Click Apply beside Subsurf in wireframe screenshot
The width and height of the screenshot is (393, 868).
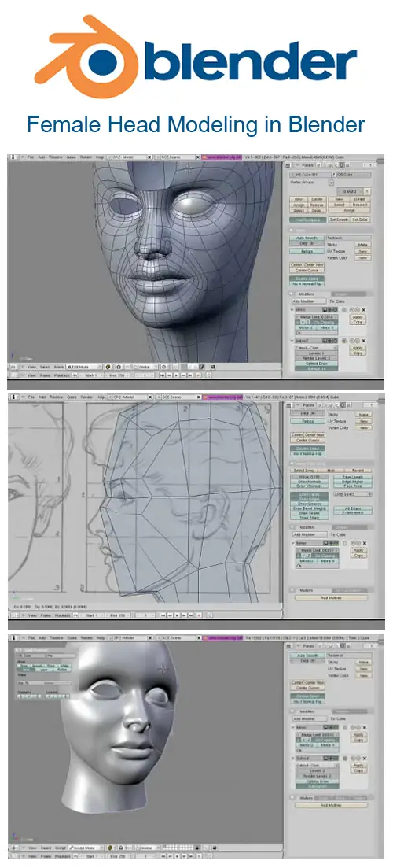click(x=358, y=348)
